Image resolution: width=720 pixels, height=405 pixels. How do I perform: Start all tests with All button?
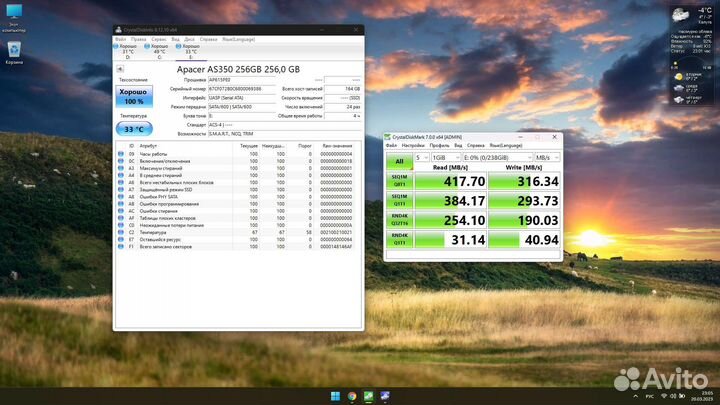point(399,161)
